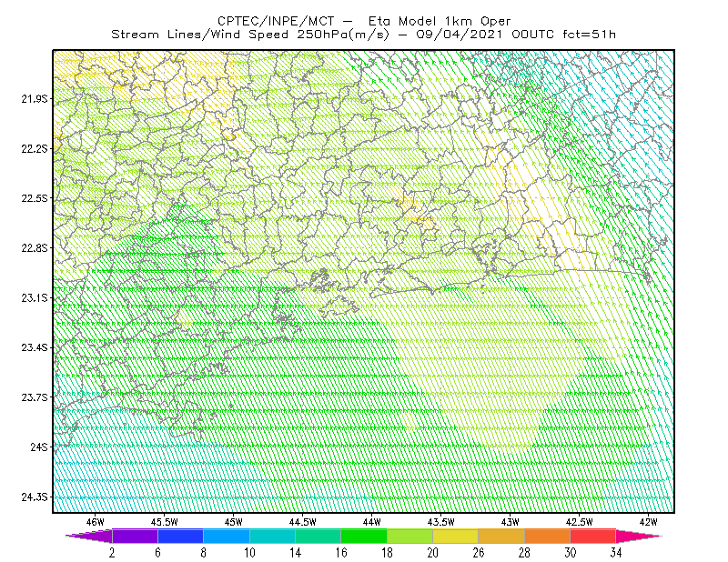Screen dimensions: 728x562
Task: Click the CPTEC/INPE/MCT Eta Model title
Action: (365, 21)
